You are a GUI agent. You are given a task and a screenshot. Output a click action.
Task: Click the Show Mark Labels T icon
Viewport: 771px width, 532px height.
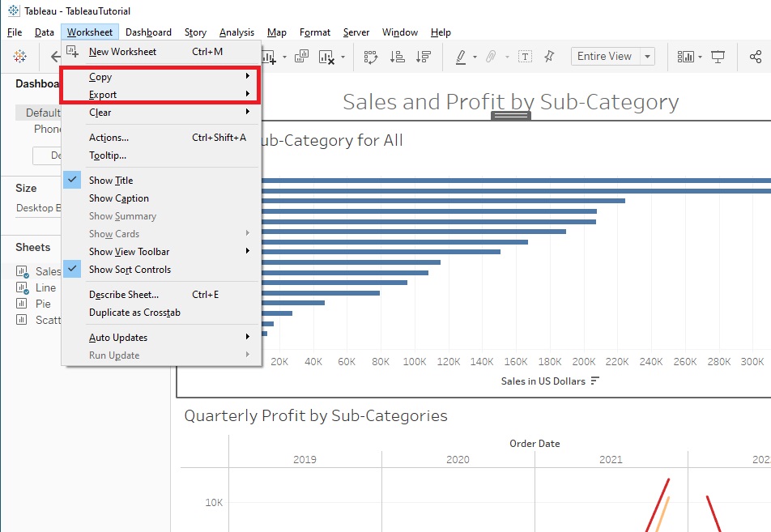[525, 57]
